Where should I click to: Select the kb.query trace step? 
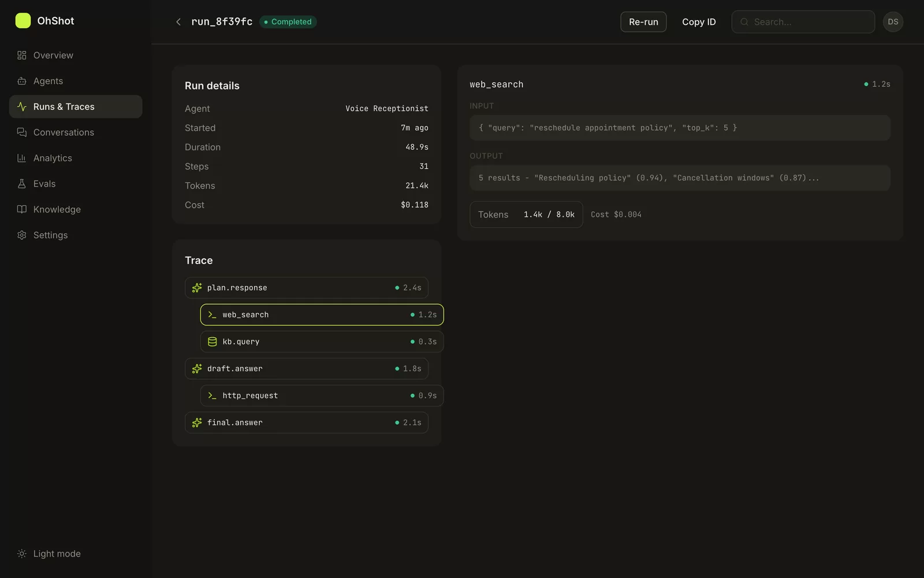322,342
